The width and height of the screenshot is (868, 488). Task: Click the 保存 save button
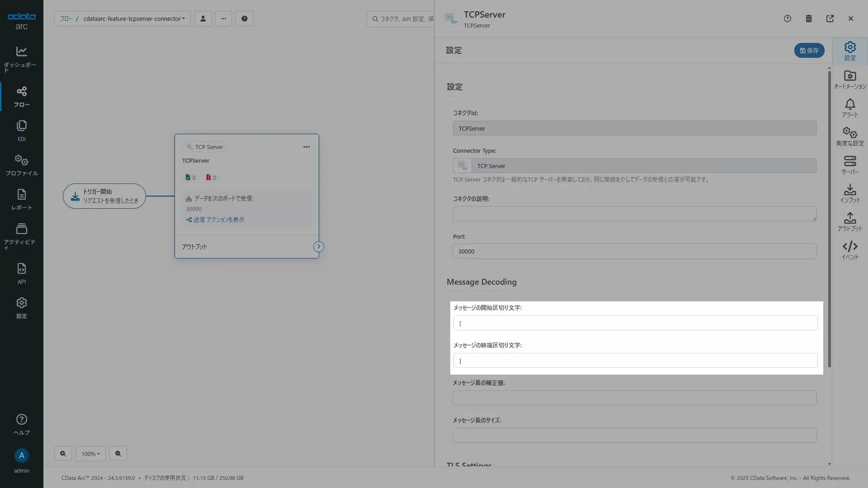[x=809, y=50]
